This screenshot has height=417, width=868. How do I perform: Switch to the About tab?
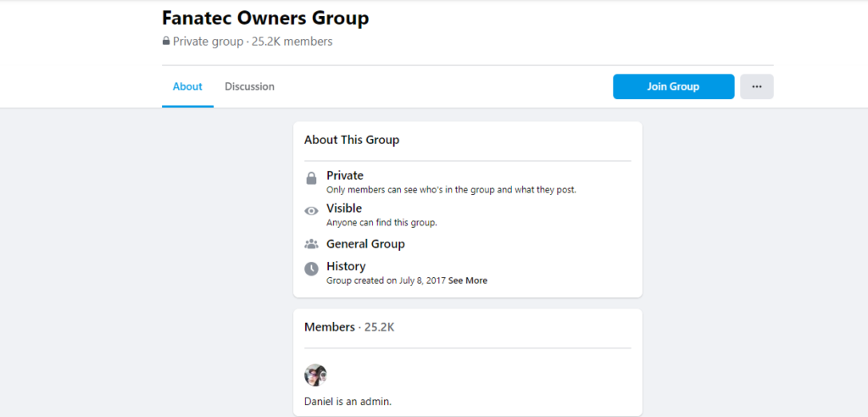pos(187,86)
